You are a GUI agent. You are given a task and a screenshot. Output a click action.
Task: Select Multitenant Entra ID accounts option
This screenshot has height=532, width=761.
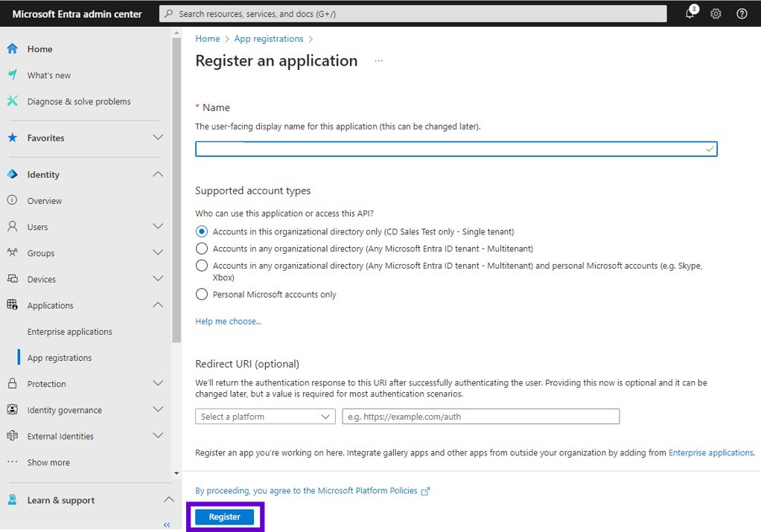tap(201, 249)
